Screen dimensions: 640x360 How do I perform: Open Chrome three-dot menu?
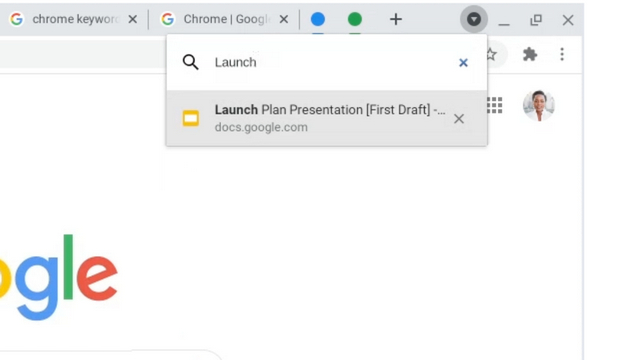tap(562, 54)
